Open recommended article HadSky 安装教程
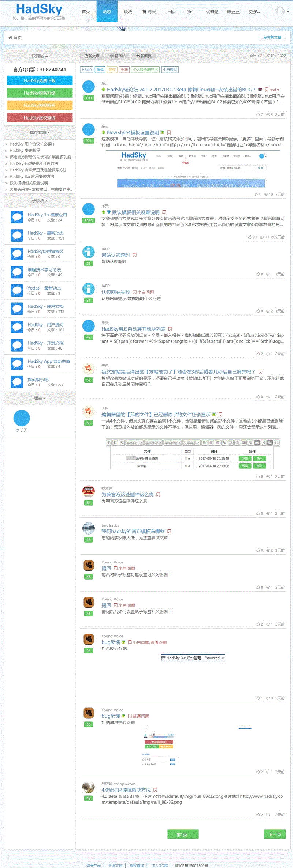Screen dimensions: 293x868 tap(25, 151)
